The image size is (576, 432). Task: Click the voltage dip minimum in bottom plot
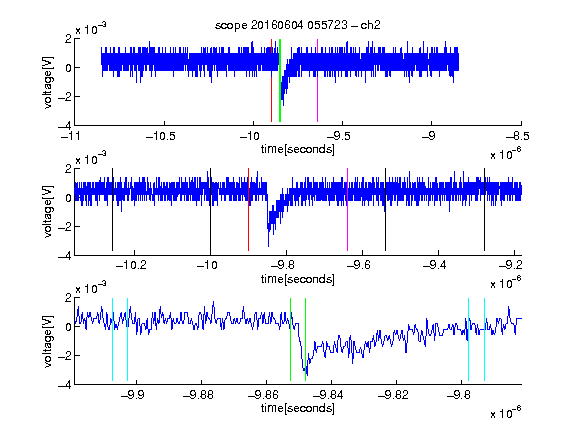[307, 374]
